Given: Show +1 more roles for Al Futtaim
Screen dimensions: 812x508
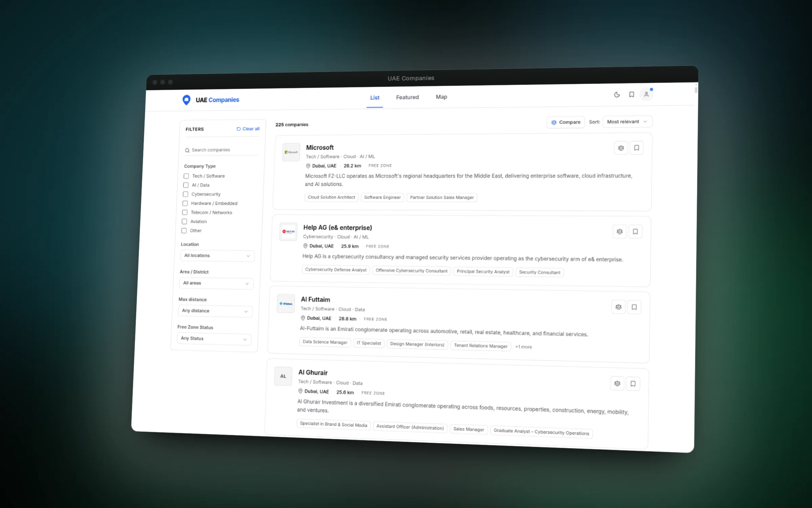Looking at the screenshot, I should [x=523, y=347].
